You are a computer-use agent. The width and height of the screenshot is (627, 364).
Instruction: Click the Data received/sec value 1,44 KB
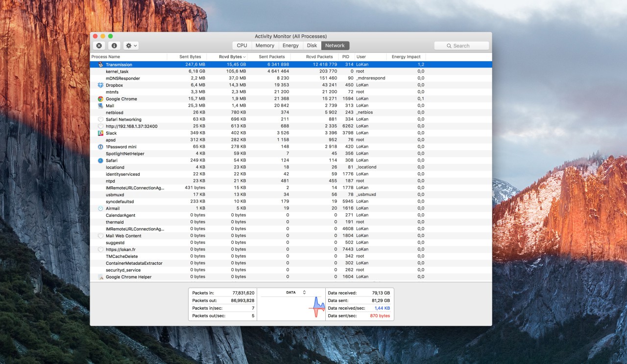pos(382,308)
